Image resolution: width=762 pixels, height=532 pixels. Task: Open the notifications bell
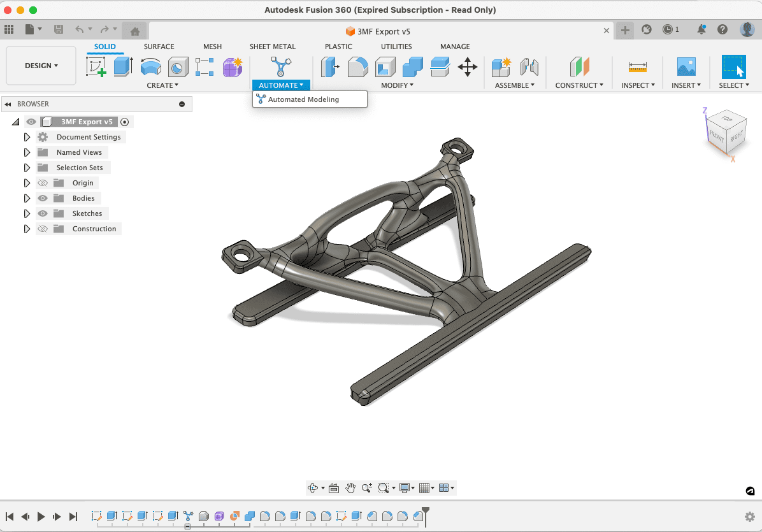[x=701, y=30]
